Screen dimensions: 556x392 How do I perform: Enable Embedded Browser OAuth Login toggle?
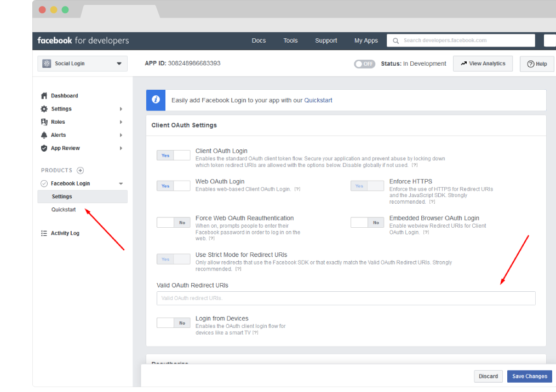[367, 222]
